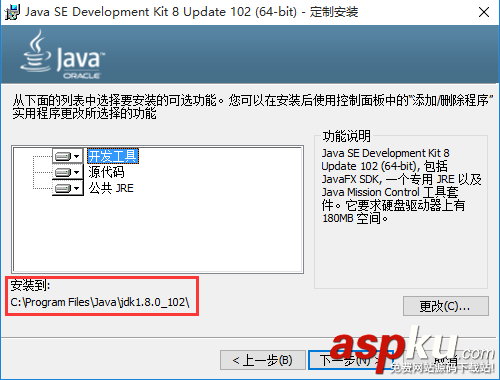
Task: Click the 更改(C)... button
Action: 446,306
